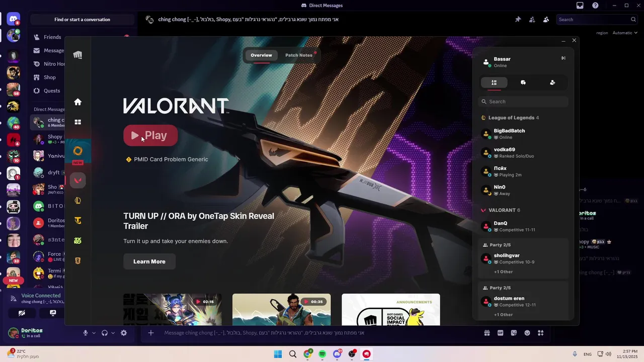
Task: Open Windows Start menu
Action: point(278,354)
